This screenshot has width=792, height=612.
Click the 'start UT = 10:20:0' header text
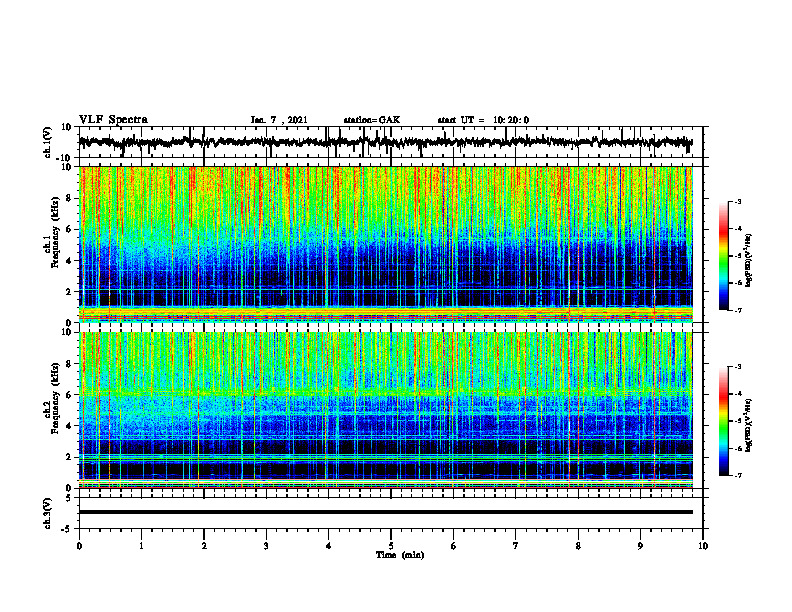(x=483, y=120)
